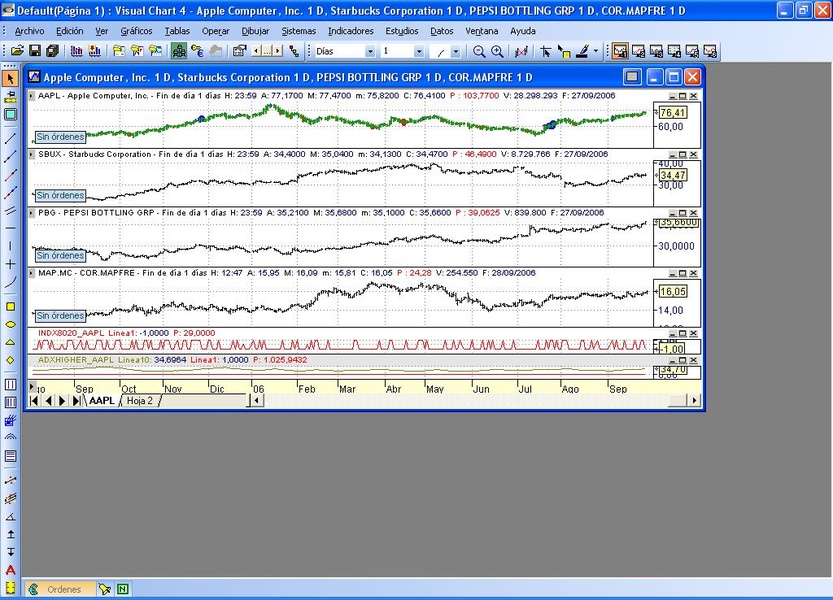This screenshot has width=833, height=600.
Task: Click the 16,05 MAP.MC price label
Action: 673,291
